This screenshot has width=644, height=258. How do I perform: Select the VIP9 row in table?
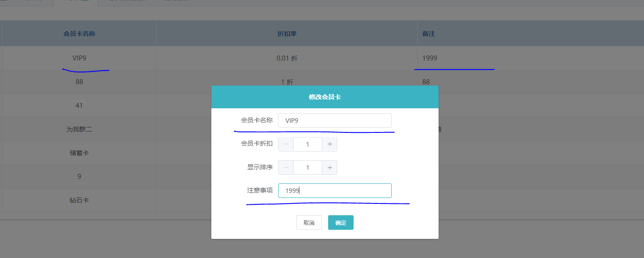(x=79, y=58)
